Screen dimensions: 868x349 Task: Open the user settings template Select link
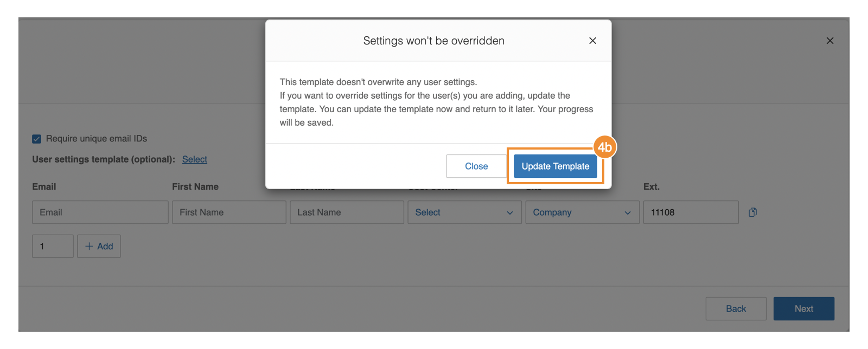(x=194, y=159)
